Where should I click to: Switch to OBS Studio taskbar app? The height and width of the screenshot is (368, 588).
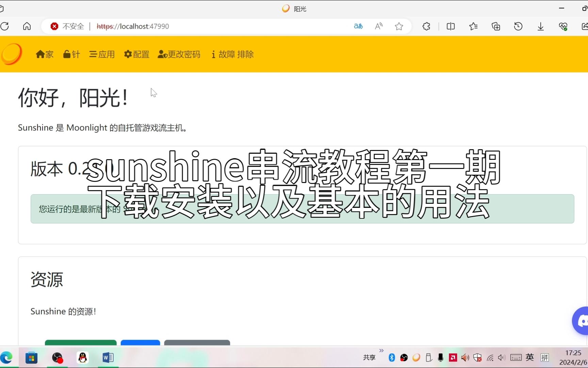coord(57,357)
